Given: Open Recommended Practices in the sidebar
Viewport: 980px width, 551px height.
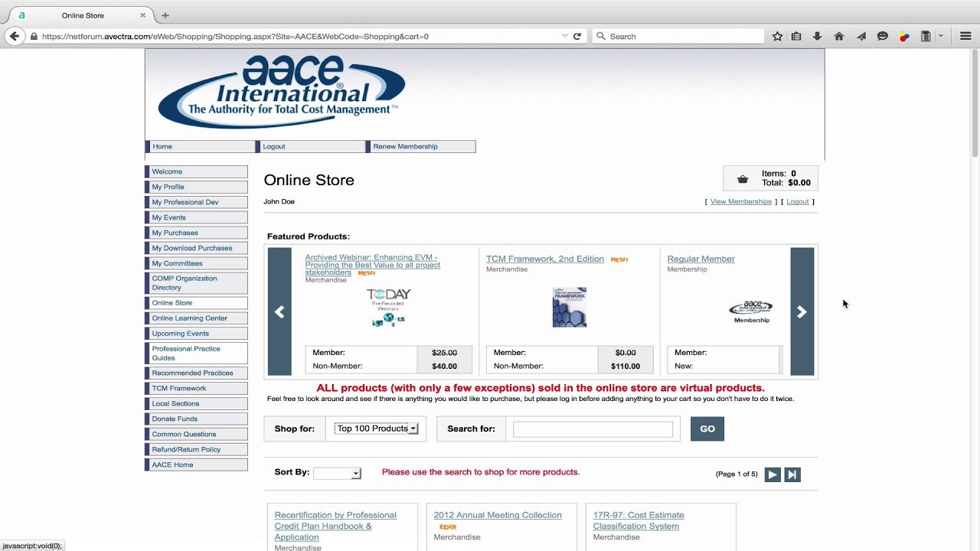Looking at the screenshot, I should (x=197, y=373).
